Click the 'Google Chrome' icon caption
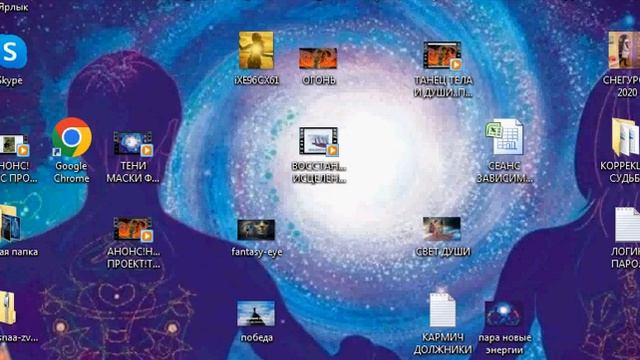 coord(71,172)
